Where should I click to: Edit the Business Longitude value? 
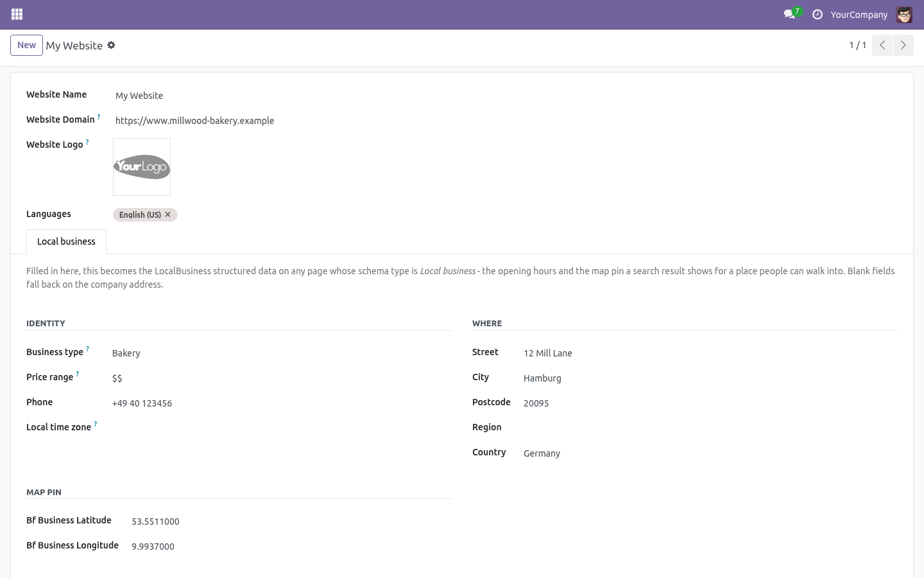(290, 547)
